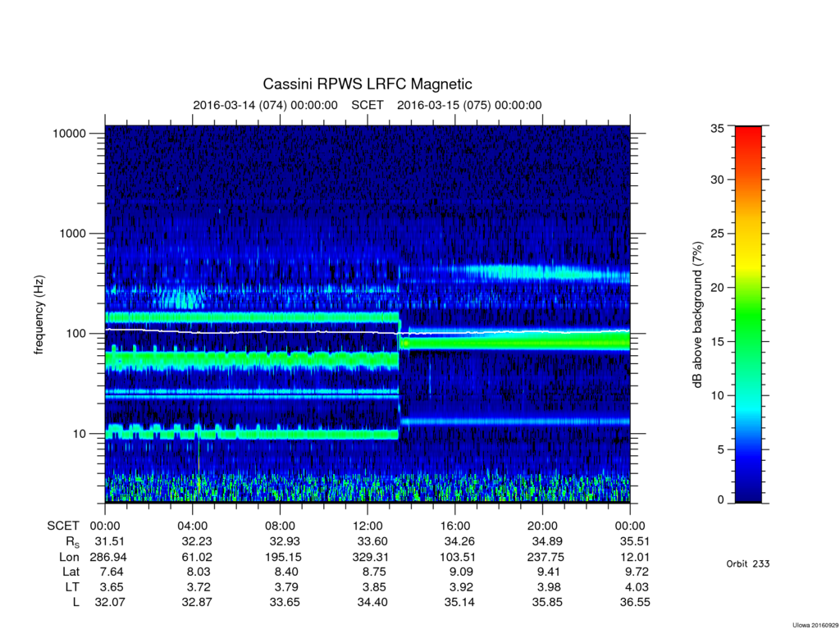Click the L value 35.85
This screenshot has height=629, width=840.
tap(547, 602)
